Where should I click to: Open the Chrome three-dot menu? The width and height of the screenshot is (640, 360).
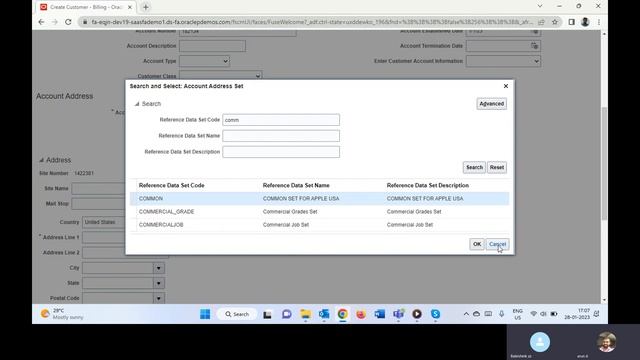click(x=599, y=22)
